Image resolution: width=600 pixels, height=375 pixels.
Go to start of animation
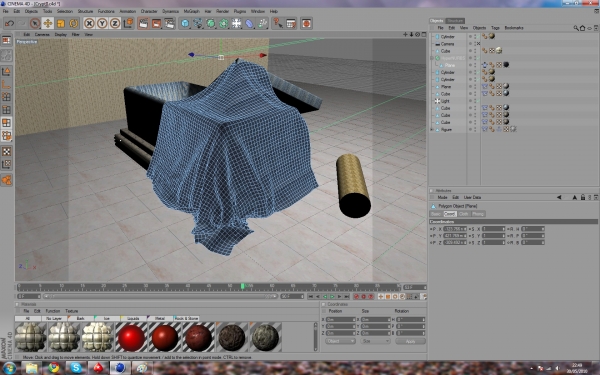click(x=311, y=297)
